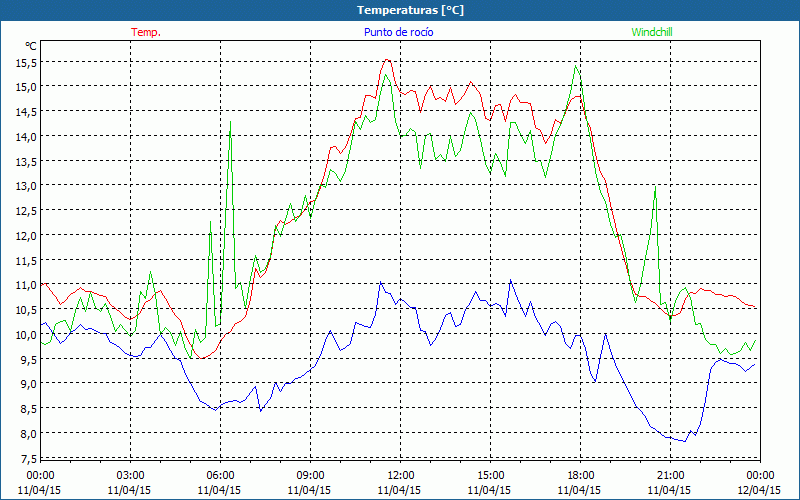Click the 03:00 time axis label
This screenshot has width=800, height=500.
click(x=130, y=476)
